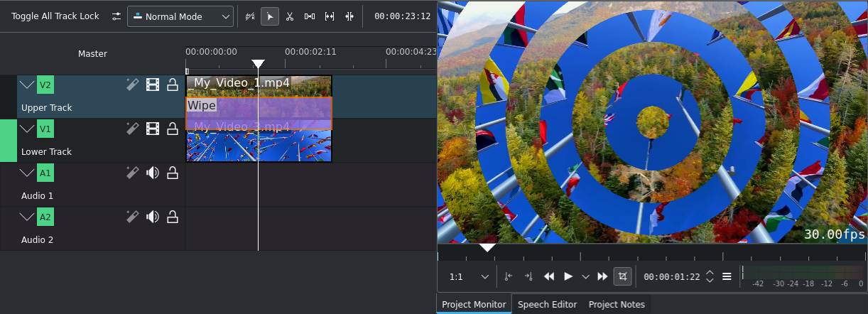Select the flags clip thumbnail on V1
Screen dimensions: 868x314
tap(259, 146)
